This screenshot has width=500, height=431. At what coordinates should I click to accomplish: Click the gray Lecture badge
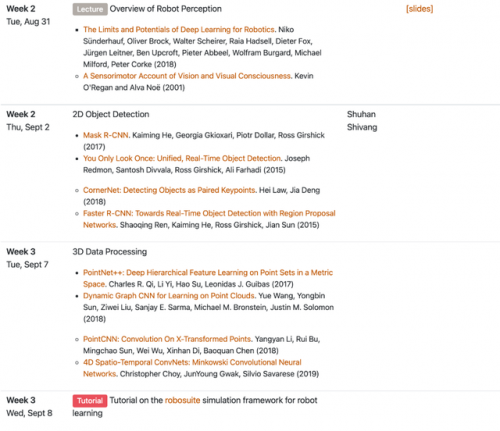coord(90,9)
